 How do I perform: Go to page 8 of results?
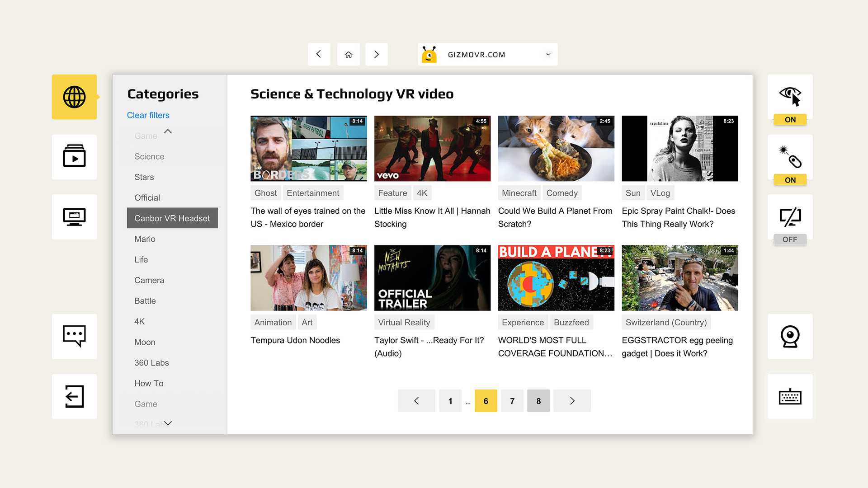(538, 401)
